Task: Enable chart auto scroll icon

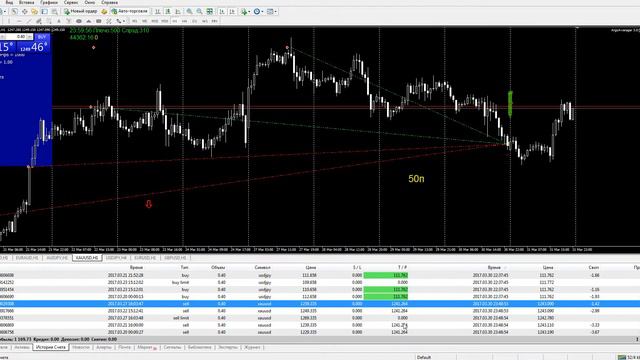Action: tap(221, 11)
